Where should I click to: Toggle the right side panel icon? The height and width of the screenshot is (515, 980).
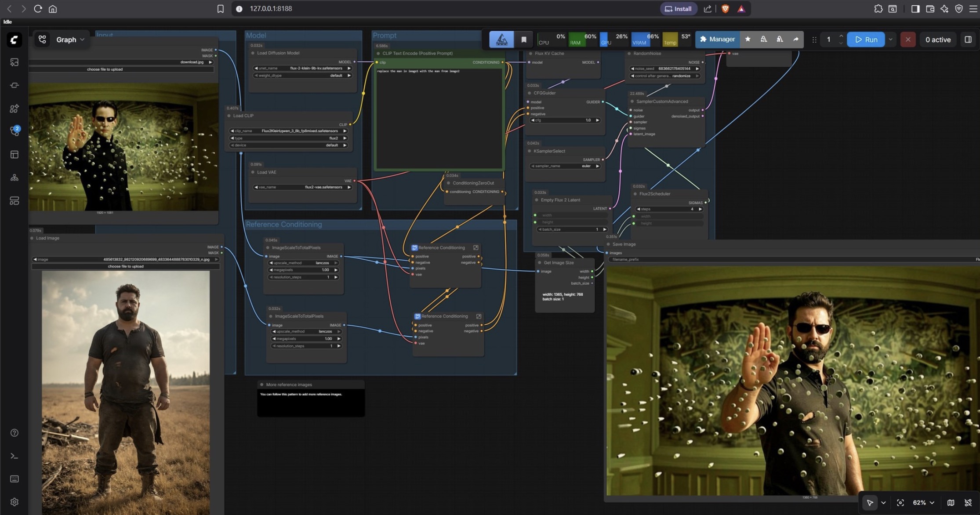968,40
